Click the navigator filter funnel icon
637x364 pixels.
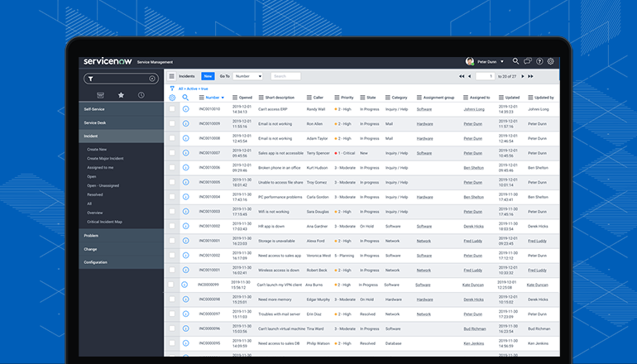point(91,79)
